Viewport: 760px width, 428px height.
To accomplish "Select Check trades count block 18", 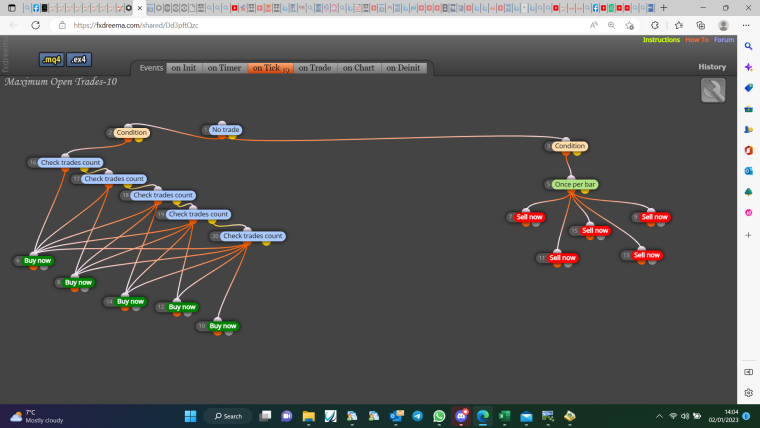I will click(x=163, y=195).
